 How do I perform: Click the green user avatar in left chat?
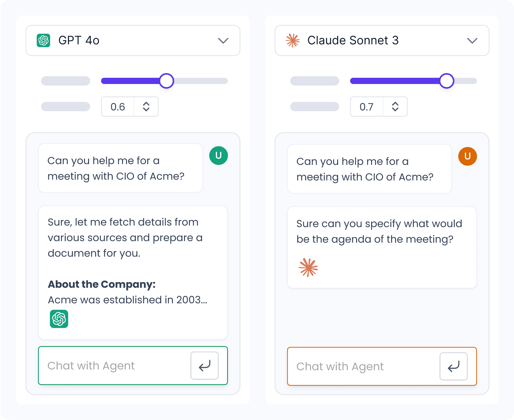[219, 156]
